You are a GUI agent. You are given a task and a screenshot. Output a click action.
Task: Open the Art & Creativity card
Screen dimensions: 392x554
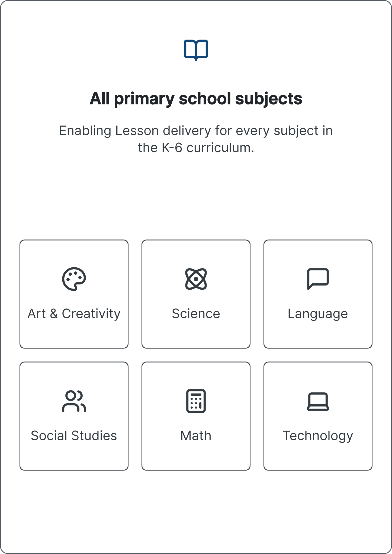pos(74,294)
